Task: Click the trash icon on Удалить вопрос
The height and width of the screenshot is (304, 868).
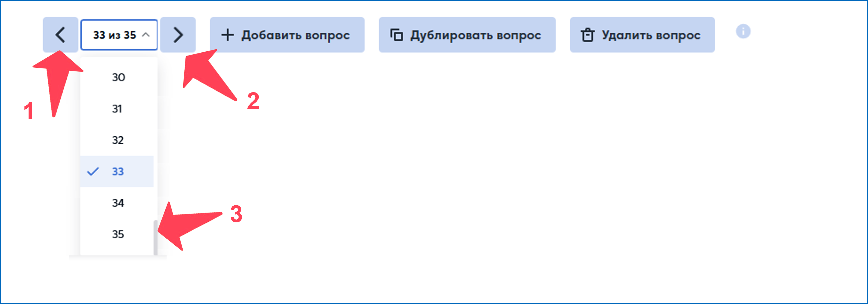Action: 588,35
